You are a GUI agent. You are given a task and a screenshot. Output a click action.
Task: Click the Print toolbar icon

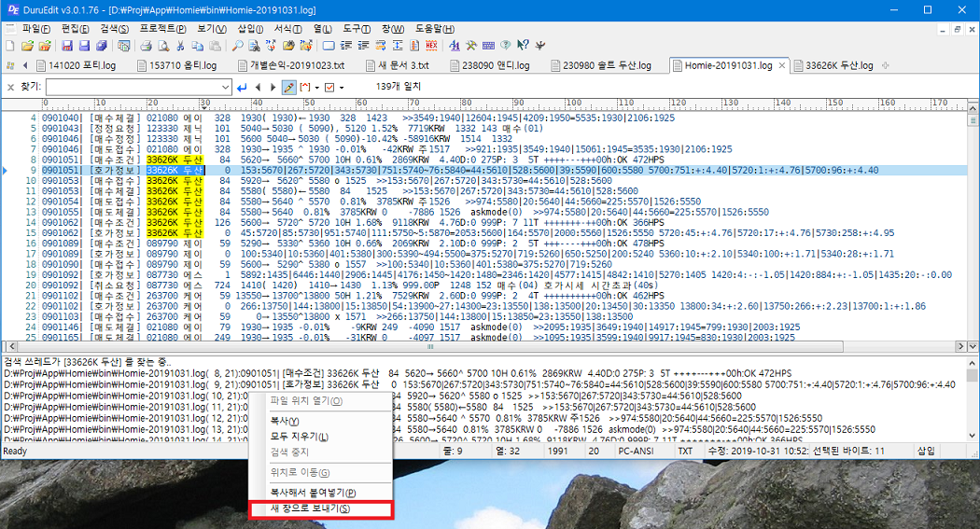[x=146, y=46]
